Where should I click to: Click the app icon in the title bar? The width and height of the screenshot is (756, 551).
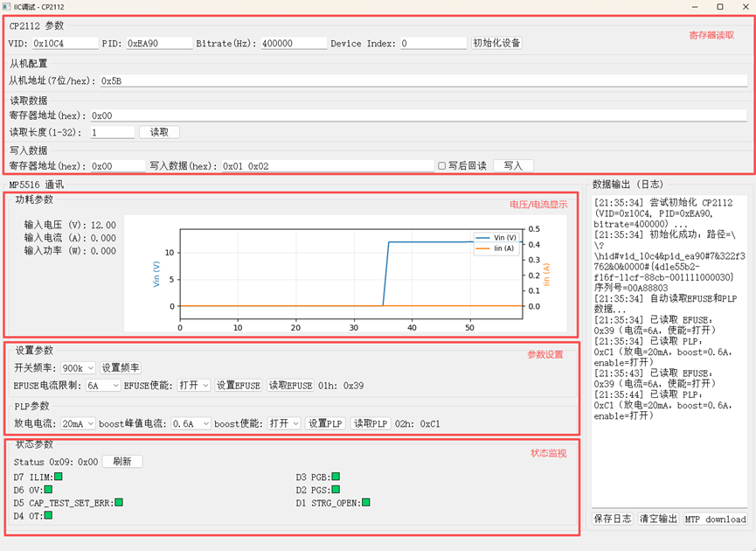point(6,6)
